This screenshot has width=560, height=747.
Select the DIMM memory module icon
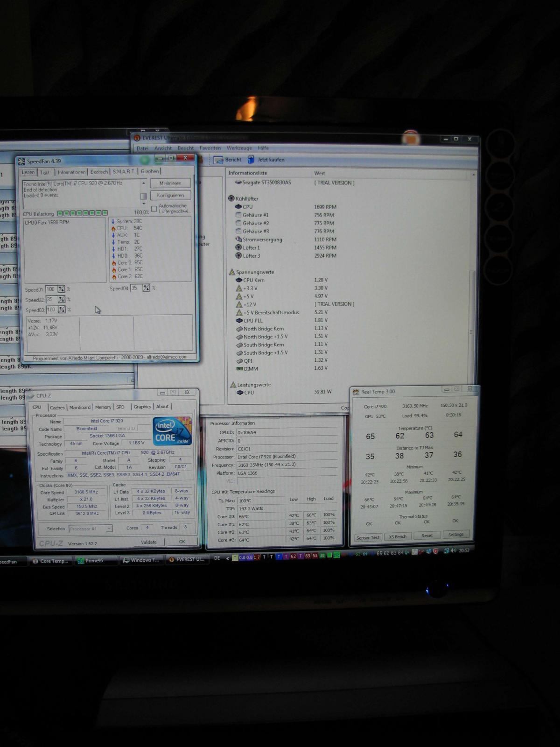(239, 369)
